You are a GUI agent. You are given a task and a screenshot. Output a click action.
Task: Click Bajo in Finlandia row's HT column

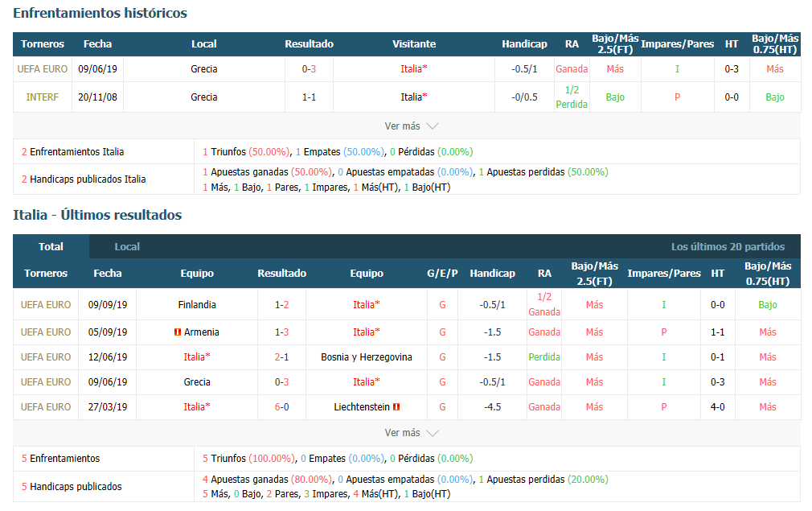click(x=768, y=305)
